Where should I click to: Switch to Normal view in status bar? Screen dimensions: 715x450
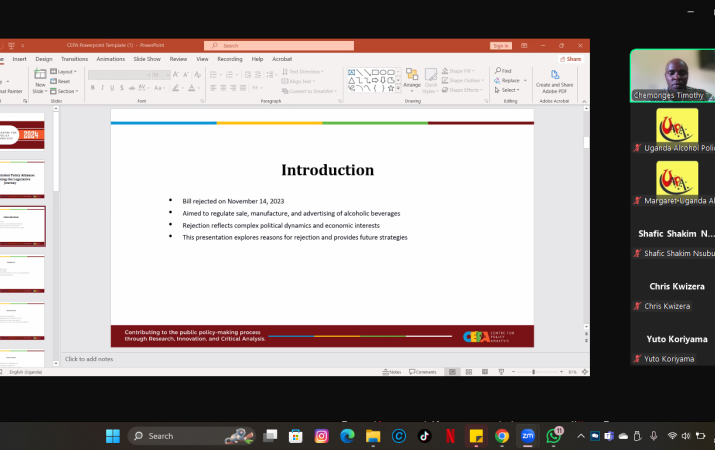(x=452, y=372)
